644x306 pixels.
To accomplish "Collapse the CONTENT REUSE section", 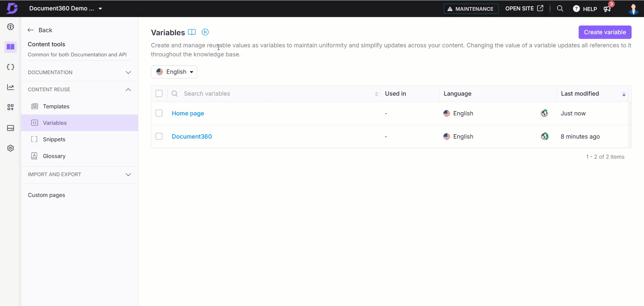I will (79, 90).
